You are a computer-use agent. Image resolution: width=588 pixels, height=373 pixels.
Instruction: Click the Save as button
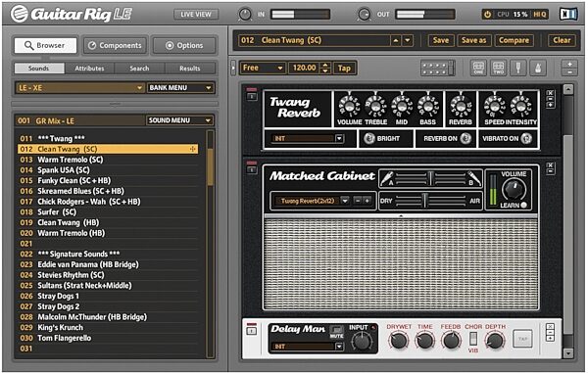click(x=474, y=40)
